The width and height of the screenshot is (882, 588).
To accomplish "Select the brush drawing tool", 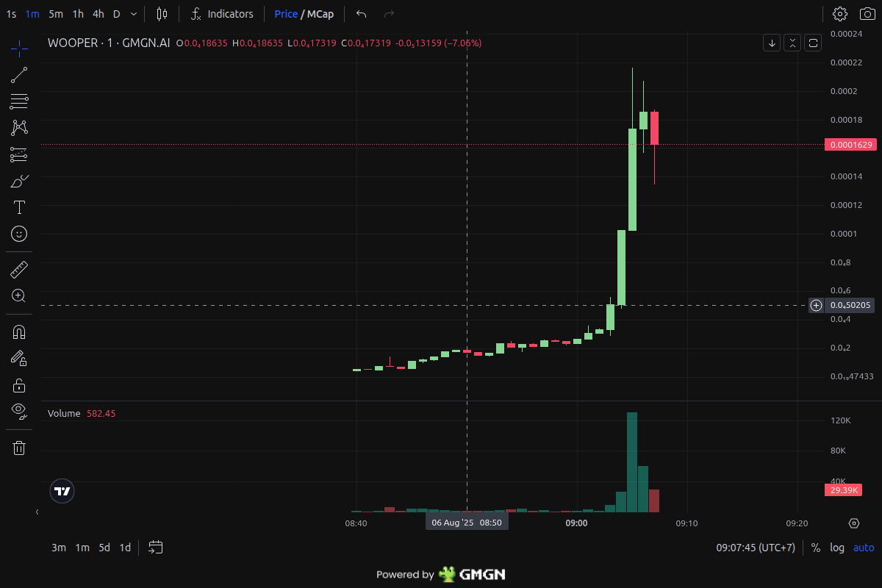I will click(x=18, y=180).
